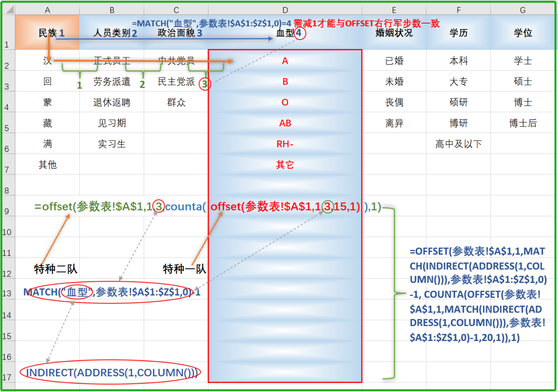
Task: Select the red 其它 cell
Action: click(x=285, y=164)
